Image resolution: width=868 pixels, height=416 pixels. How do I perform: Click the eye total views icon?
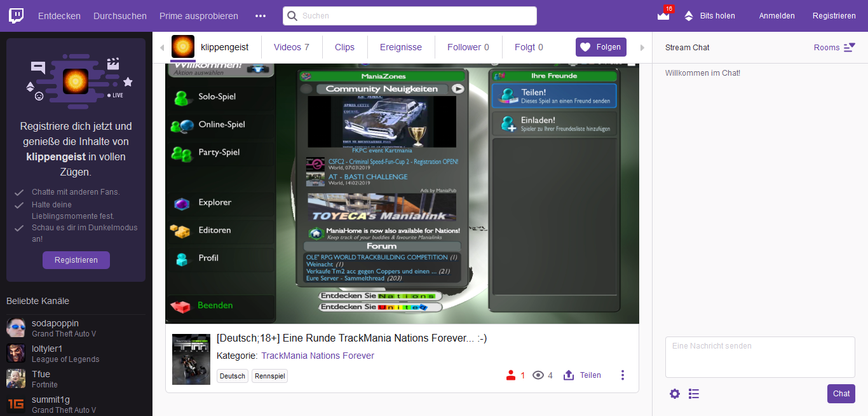538,375
